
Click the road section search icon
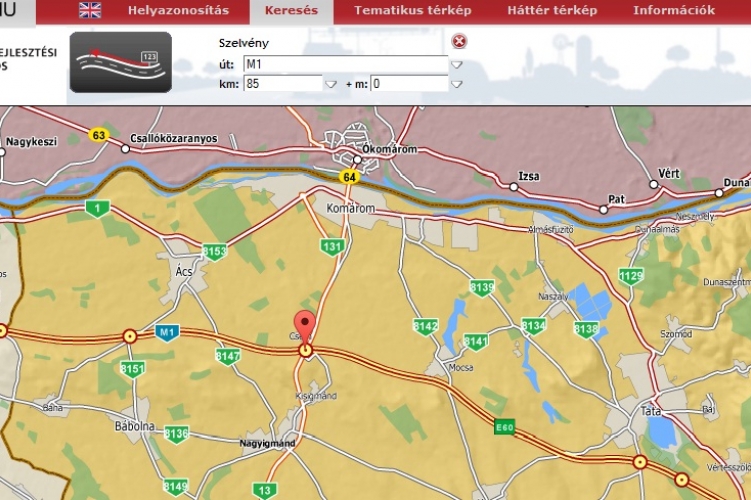(120, 62)
